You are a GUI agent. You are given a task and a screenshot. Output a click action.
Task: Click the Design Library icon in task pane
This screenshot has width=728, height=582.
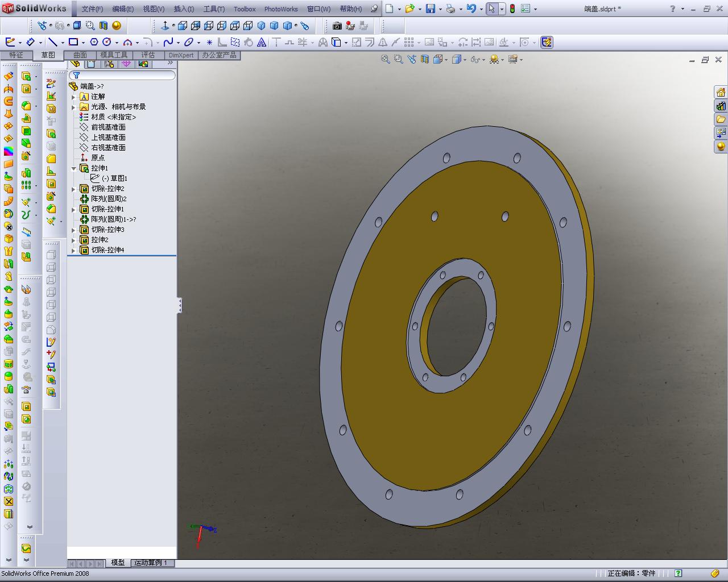(721, 106)
